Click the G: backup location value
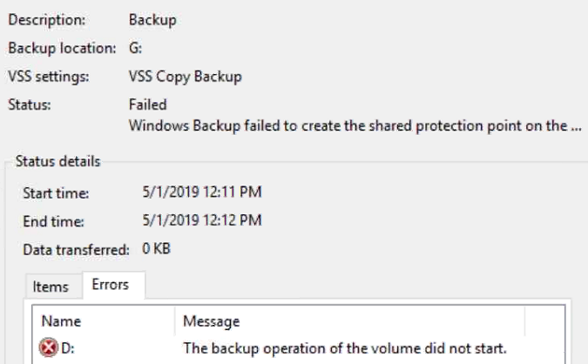 (134, 46)
